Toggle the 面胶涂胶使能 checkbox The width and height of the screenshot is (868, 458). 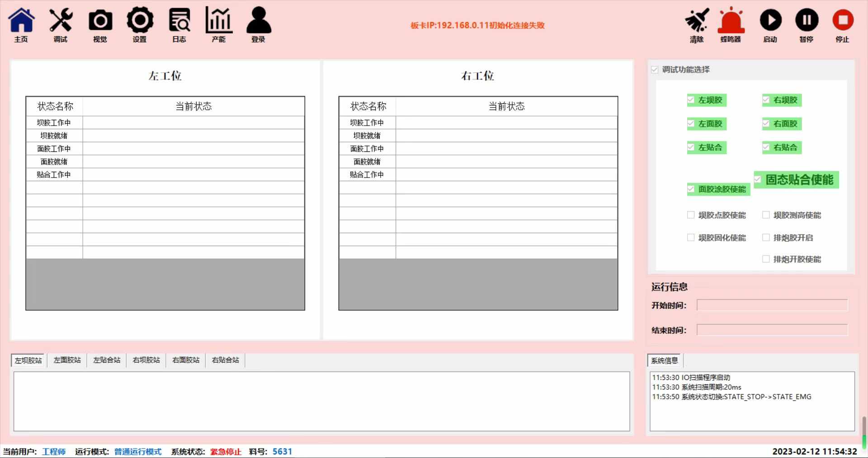tap(691, 189)
